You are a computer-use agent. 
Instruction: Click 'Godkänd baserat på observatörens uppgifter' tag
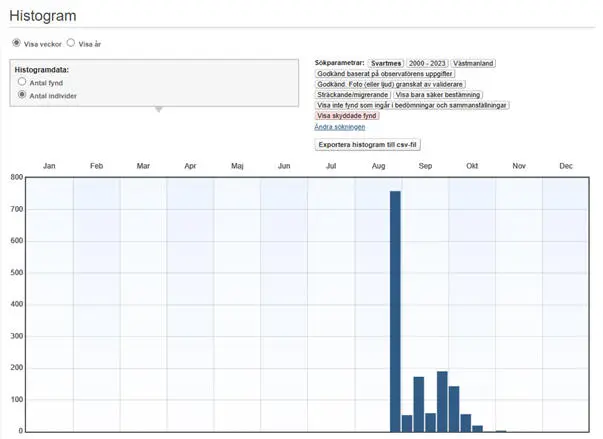click(x=385, y=74)
